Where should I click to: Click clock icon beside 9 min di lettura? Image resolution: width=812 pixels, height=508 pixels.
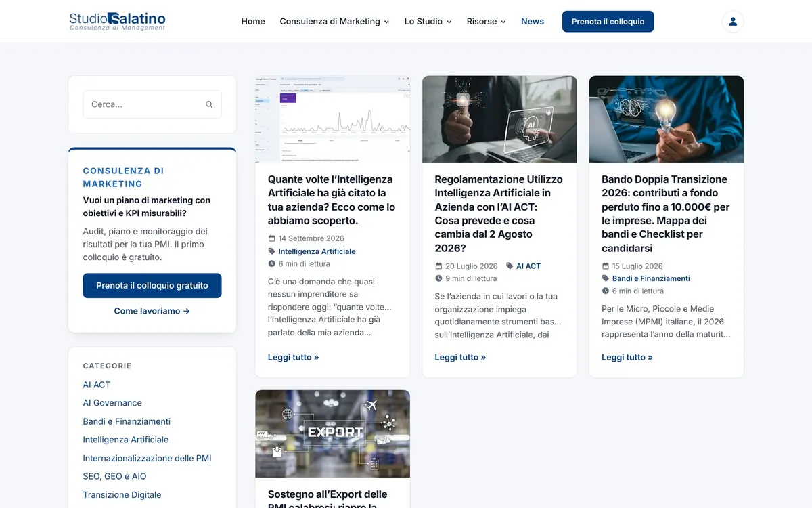(x=438, y=278)
